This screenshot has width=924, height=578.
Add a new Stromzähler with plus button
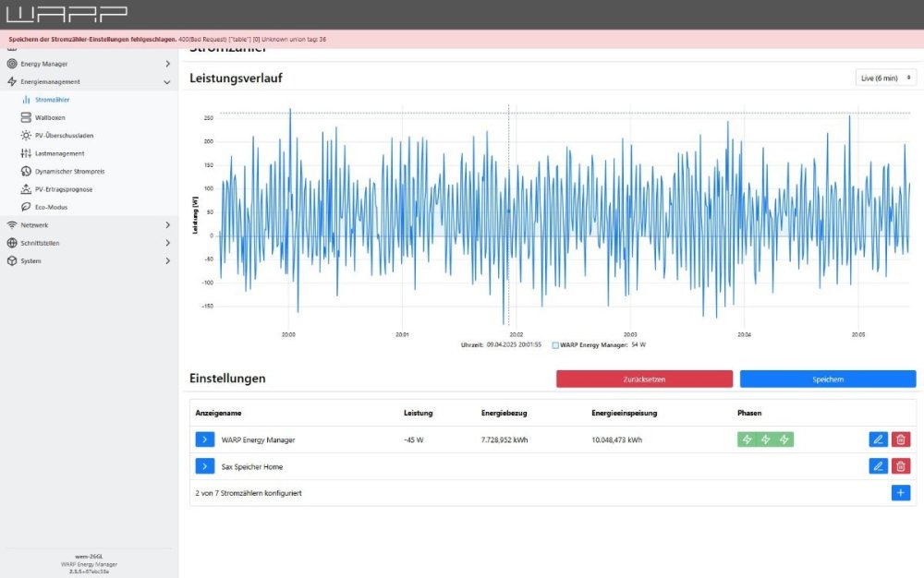[900, 493]
